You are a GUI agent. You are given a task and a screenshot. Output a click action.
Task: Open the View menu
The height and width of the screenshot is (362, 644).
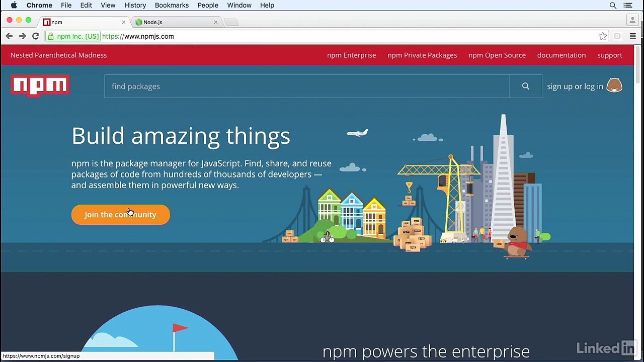tap(108, 5)
